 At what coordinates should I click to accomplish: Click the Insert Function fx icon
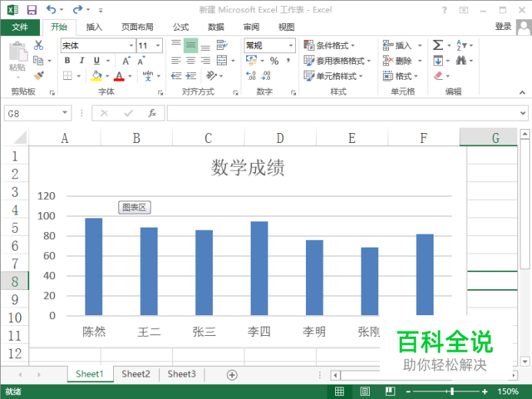pyautogui.click(x=152, y=113)
